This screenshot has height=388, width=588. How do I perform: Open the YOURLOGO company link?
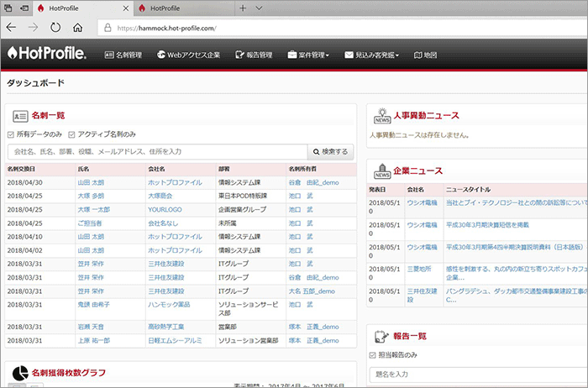click(165, 210)
